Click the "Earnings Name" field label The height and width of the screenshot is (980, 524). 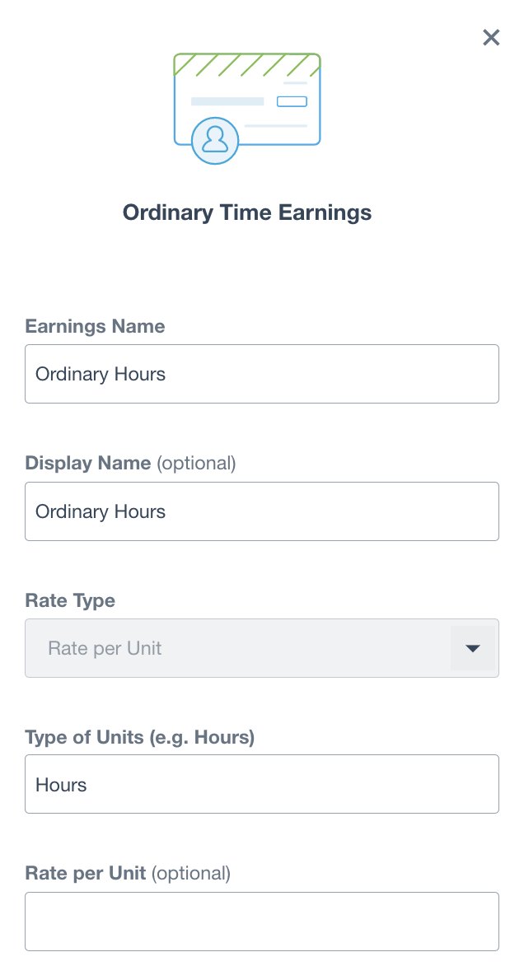point(95,326)
